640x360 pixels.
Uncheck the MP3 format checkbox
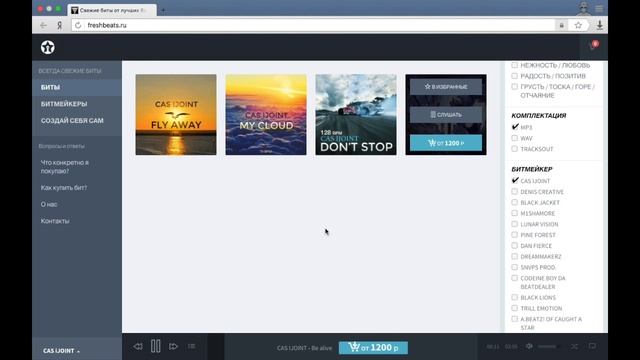(515, 127)
